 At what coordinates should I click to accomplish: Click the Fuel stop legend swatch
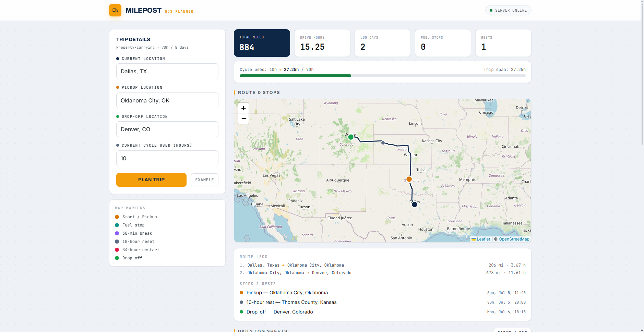click(117, 225)
